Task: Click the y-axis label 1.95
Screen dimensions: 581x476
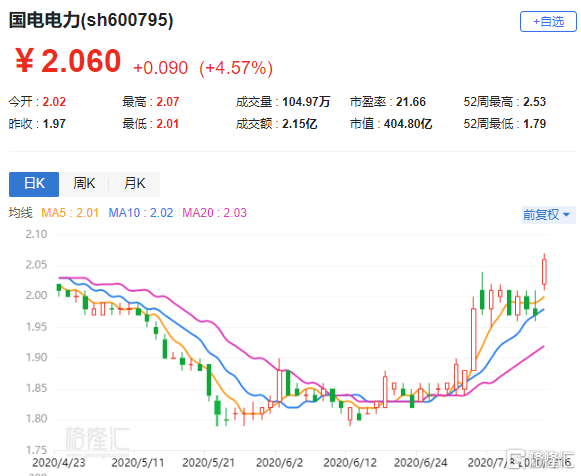Action: point(36,327)
